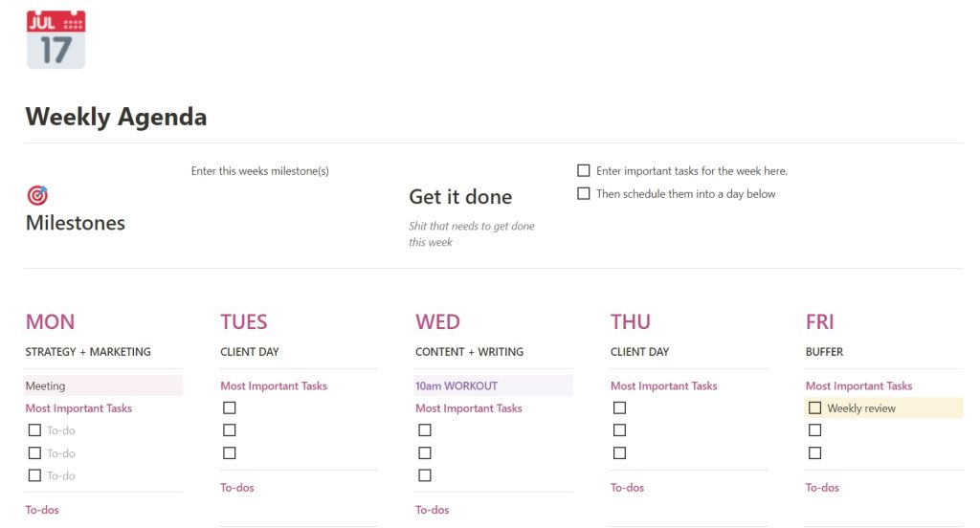This screenshot has width=980, height=528.
Task: Click the Weekly Agenda page title
Action: pyautogui.click(x=116, y=117)
